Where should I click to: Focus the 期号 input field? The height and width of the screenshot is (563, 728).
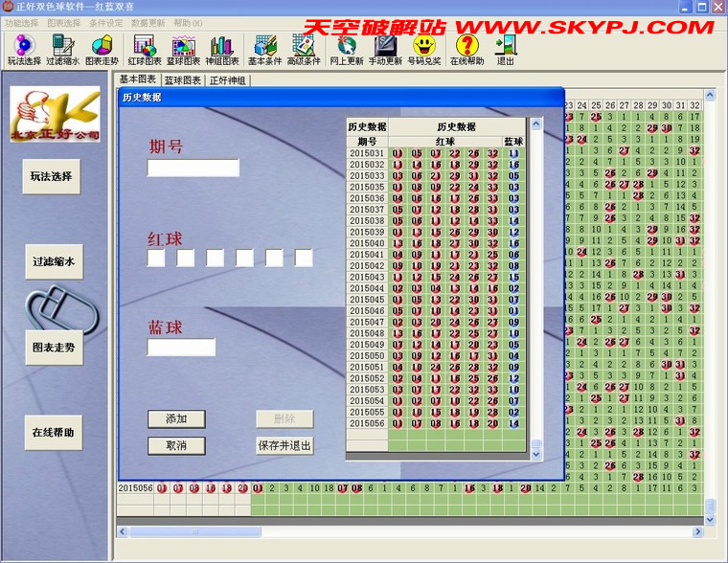click(193, 169)
